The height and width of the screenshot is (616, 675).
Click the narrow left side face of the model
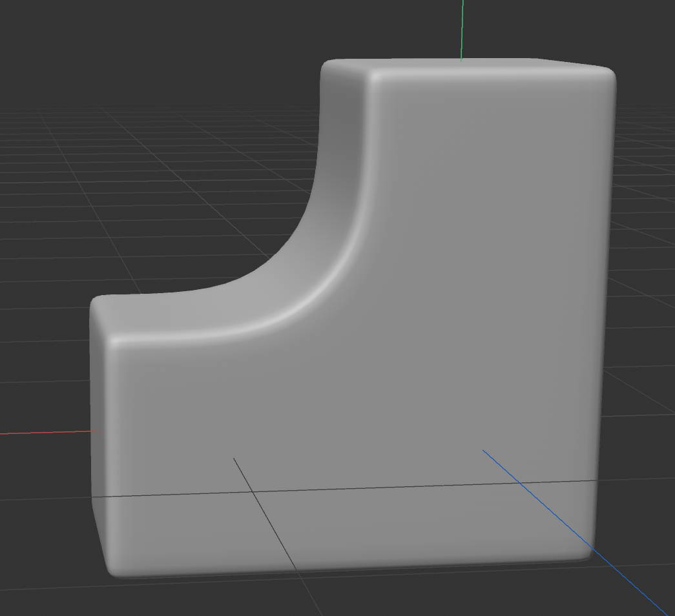pyautogui.click(x=98, y=420)
